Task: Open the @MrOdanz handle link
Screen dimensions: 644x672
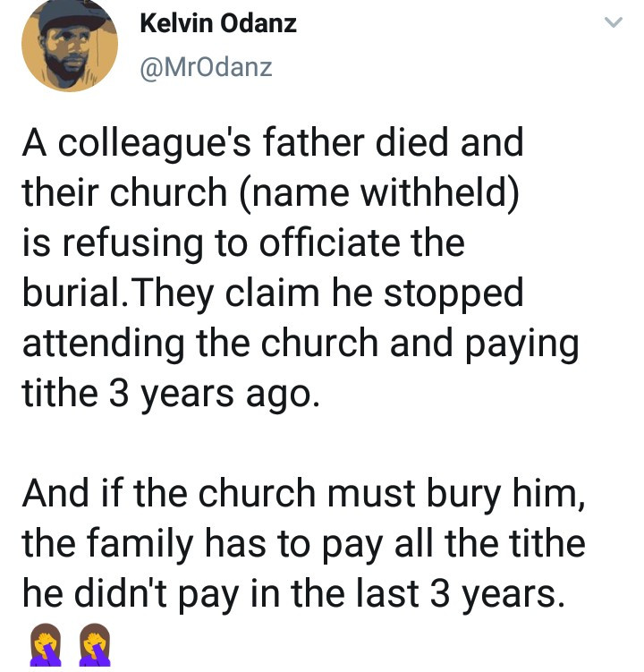Action: pos(206,67)
